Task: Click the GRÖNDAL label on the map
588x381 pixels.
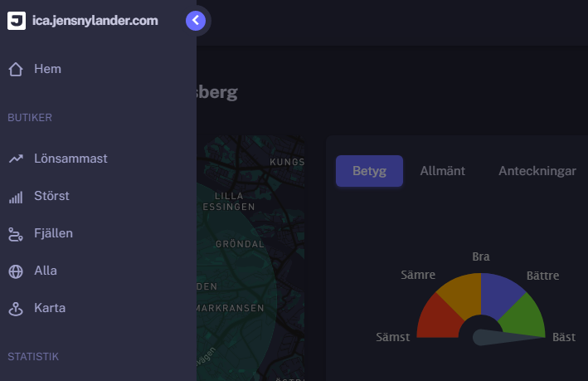Action: click(240, 244)
